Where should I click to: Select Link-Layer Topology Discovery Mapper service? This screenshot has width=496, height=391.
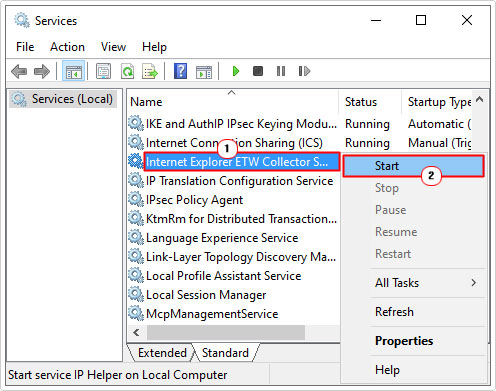point(241,257)
